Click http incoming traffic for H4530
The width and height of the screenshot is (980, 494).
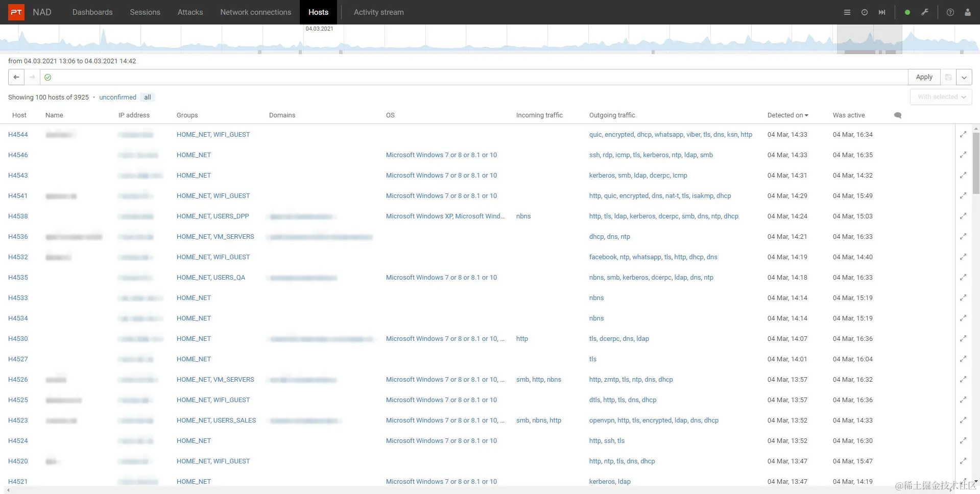pos(522,339)
